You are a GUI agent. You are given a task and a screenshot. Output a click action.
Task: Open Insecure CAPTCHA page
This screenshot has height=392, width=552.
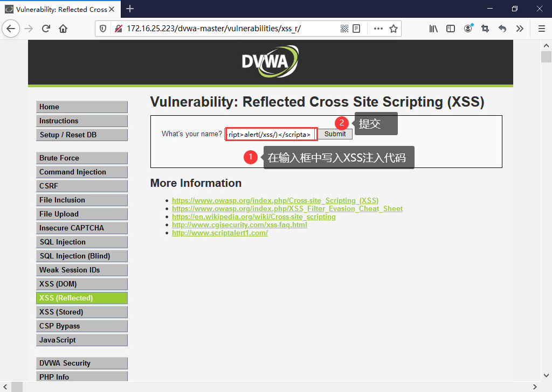[82, 228]
